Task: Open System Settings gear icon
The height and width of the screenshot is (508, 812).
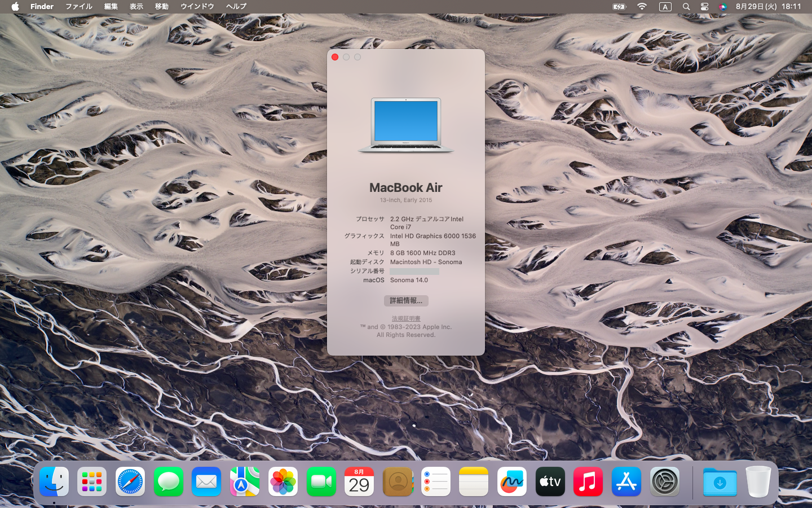Action: [x=665, y=481]
